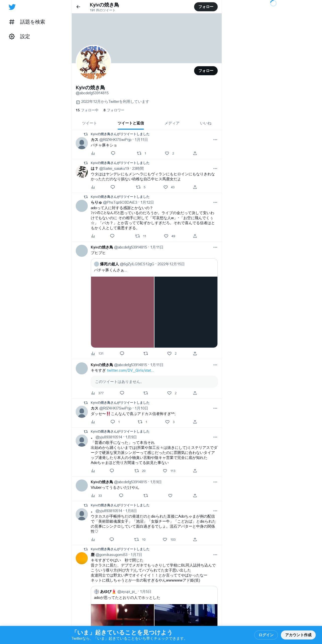Switch to the いいね tab

point(206,123)
